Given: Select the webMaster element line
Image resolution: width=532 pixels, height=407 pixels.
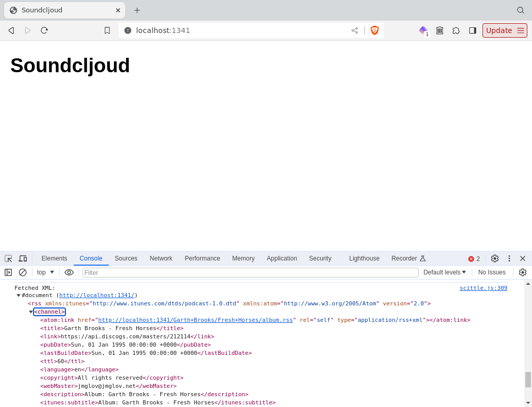Looking at the screenshot, I should click(x=108, y=386).
